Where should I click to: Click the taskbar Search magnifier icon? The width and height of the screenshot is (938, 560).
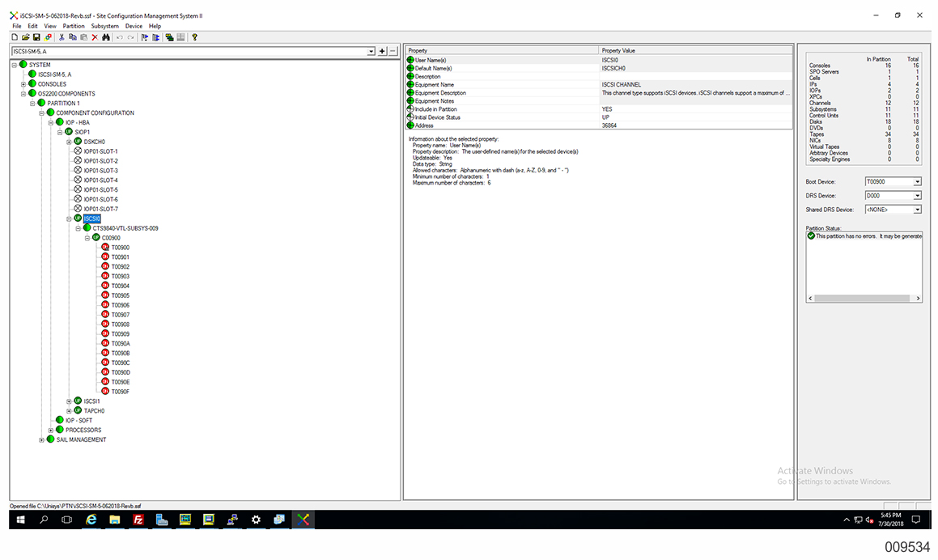click(x=44, y=520)
